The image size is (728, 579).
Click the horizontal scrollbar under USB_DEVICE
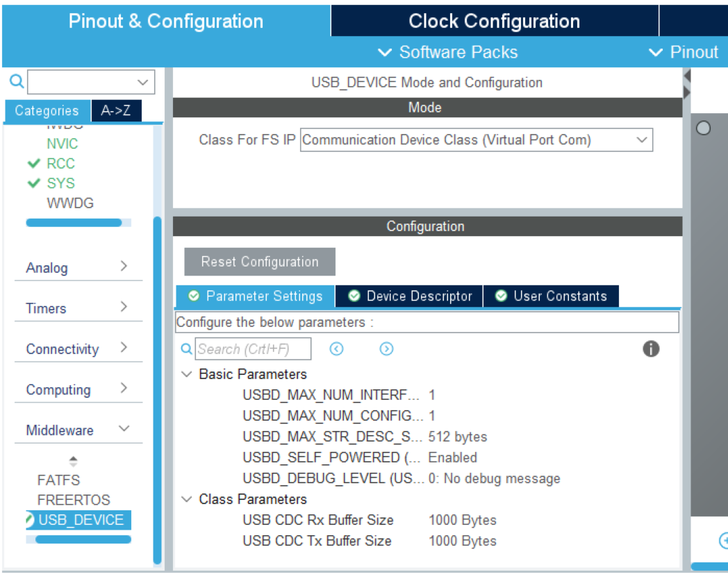tap(83, 539)
